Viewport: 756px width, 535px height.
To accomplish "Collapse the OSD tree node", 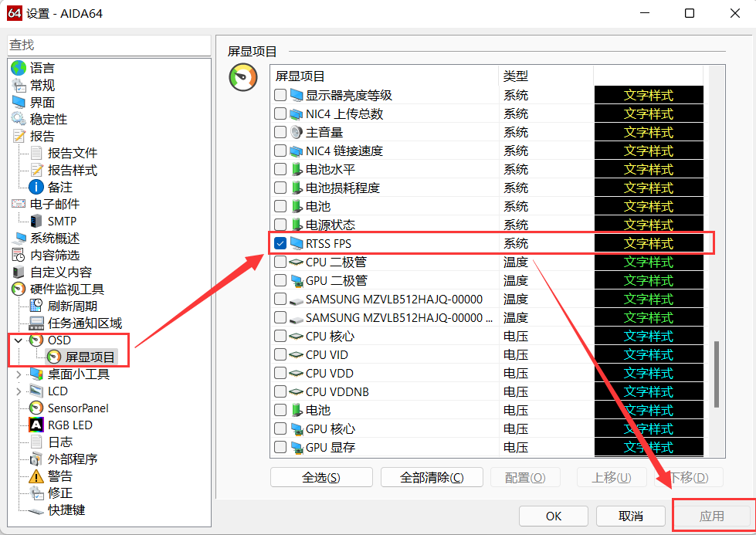I will 19,340.
